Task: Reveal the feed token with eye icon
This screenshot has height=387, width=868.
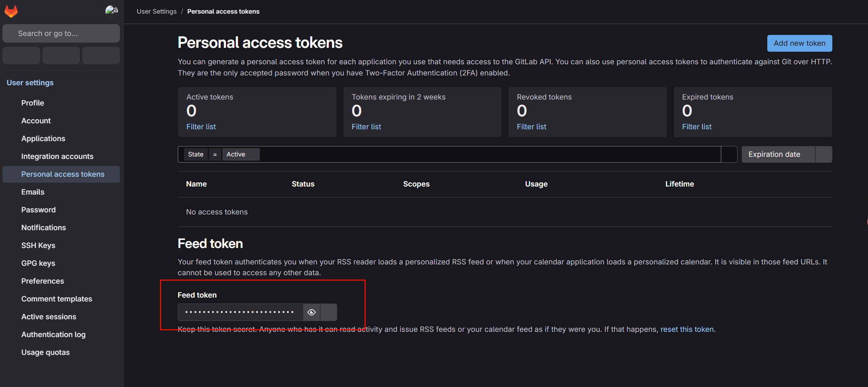Action: [312, 312]
